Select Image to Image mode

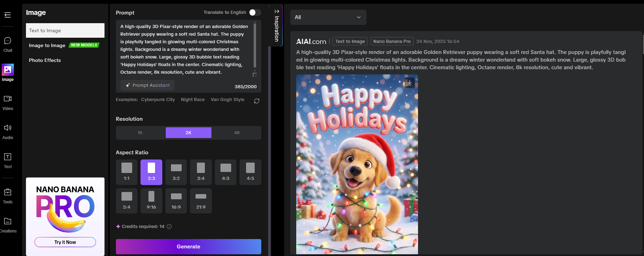coord(47,45)
